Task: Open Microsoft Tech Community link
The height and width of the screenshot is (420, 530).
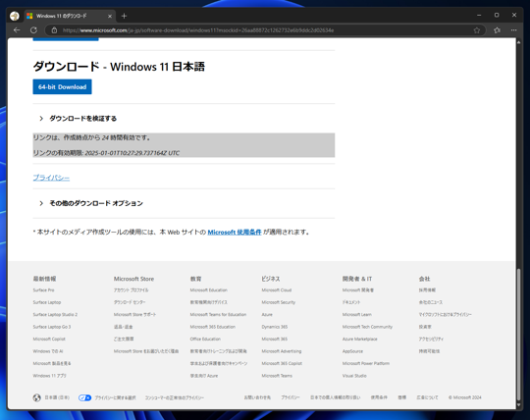Action: pyautogui.click(x=367, y=327)
